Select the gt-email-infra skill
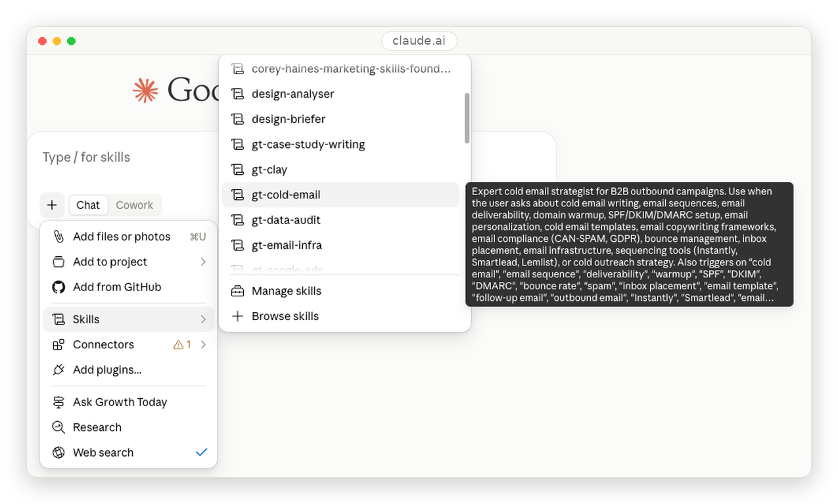Screen dimensions: 838x504 coord(340,245)
